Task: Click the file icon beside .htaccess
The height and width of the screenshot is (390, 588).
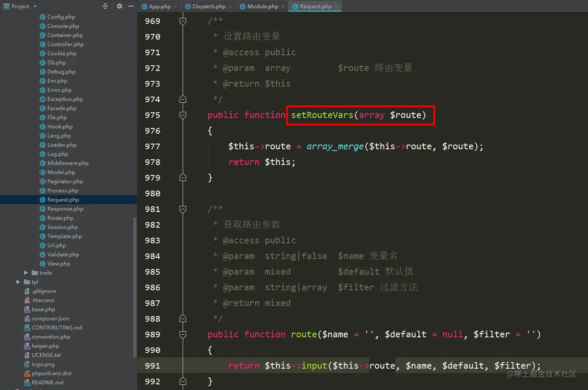Action: (x=27, y=300)
